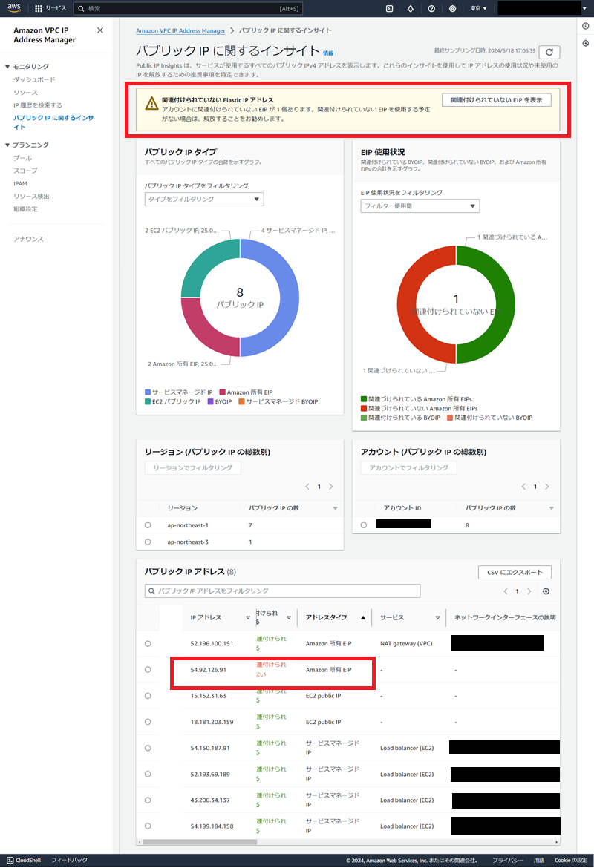Export table with CSV にエクスポート
594x868 pixels.
pyautogui.click(x=515, y=573)
